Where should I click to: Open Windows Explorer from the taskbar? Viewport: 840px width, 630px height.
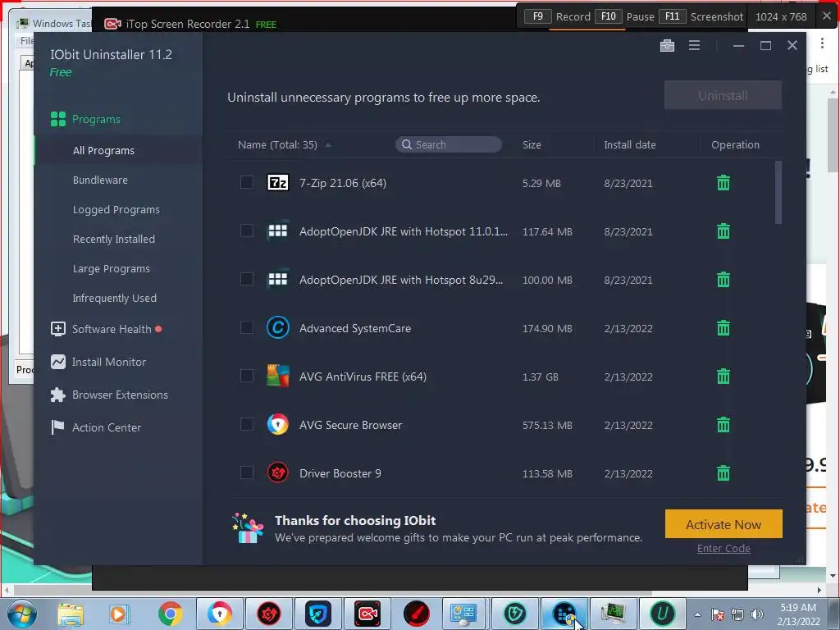tap(71, 614)
